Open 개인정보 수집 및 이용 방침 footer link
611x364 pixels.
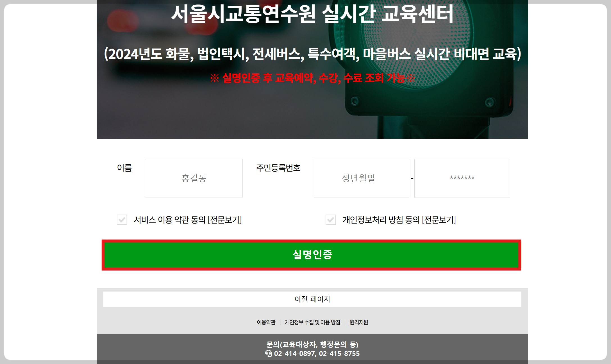[x=312, y=322]
